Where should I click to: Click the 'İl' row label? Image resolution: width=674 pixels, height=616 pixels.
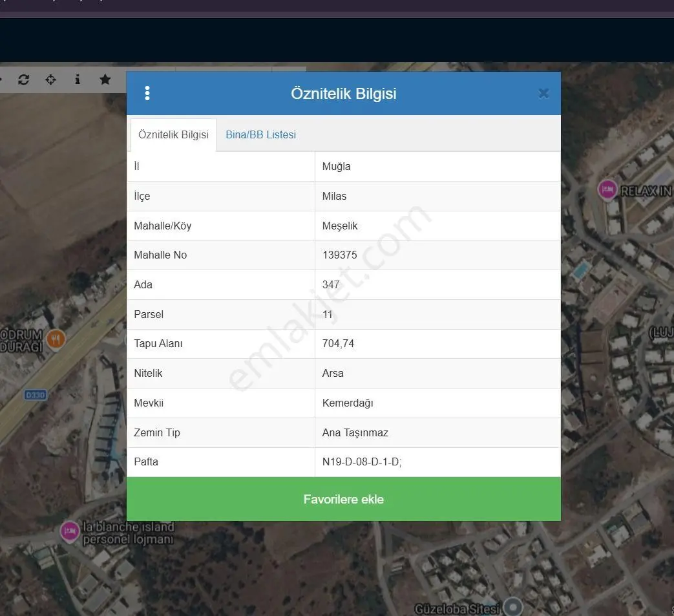click(136, 166)
